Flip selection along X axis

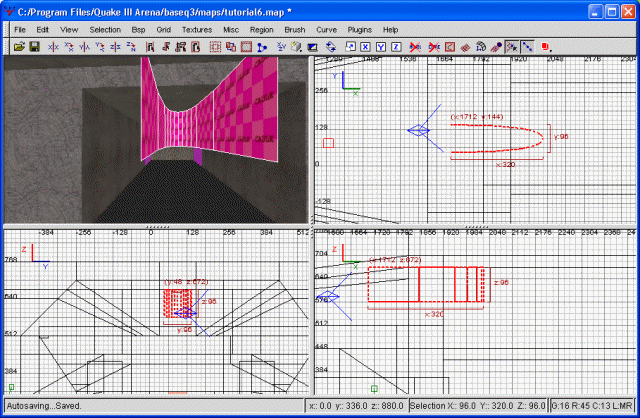tap(53, 47)
